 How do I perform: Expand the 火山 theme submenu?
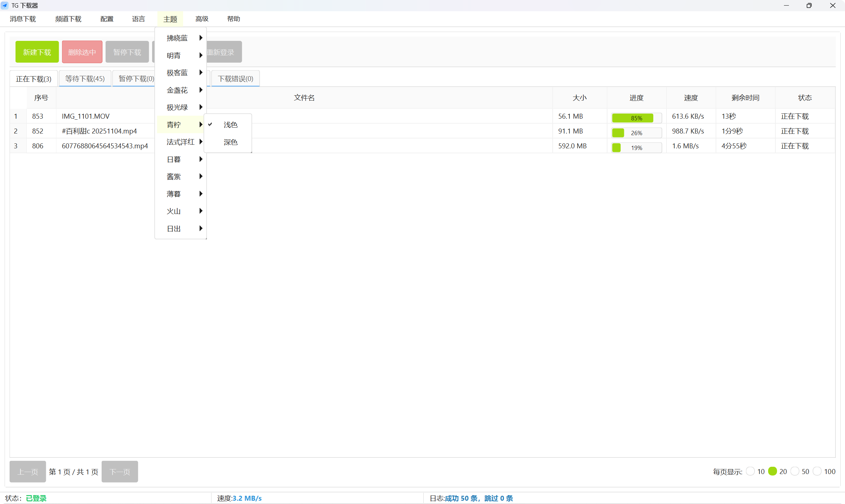[174, 211]
